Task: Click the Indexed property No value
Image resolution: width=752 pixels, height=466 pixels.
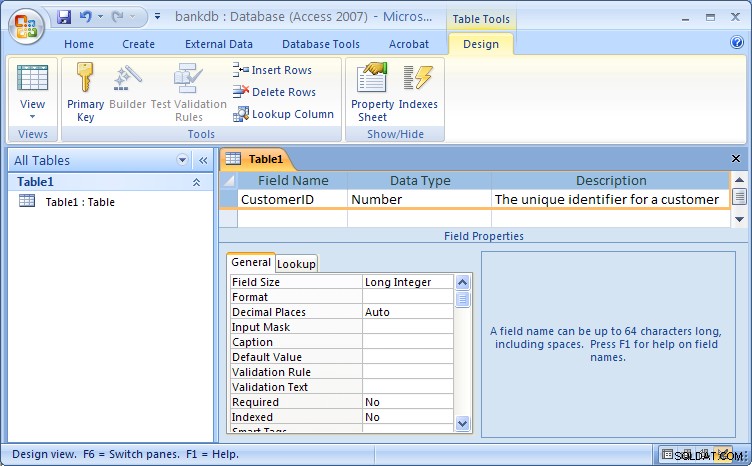Action: (408, 417)
